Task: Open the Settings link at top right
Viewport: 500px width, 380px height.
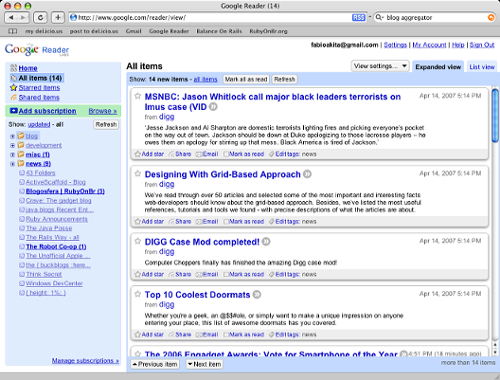Action: pos(395,45)
